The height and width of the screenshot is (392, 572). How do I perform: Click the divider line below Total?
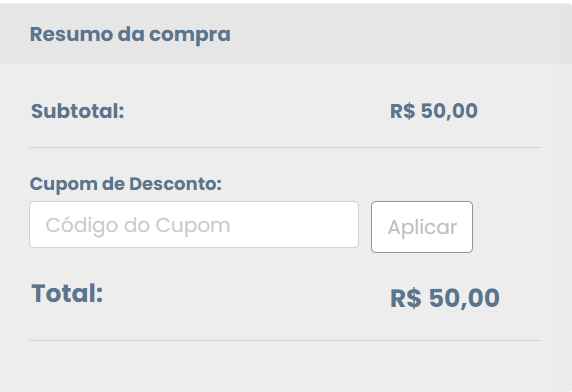(286, 341)
